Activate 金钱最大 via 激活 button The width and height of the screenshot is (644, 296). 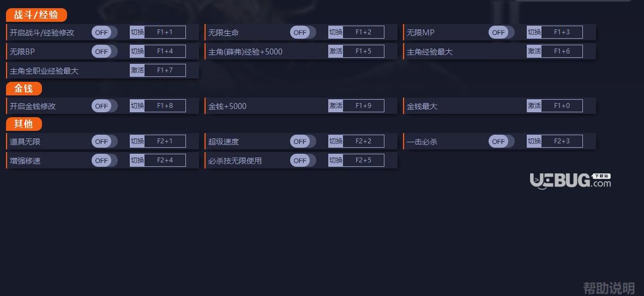pyautogui.click(x=534, y=106)
